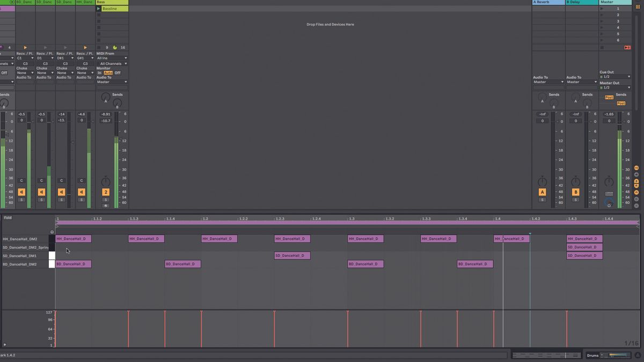The height and width of the screenshot is (362, 644).
Task: Show the Sends section via the S icon
Action: click(636, 181)
